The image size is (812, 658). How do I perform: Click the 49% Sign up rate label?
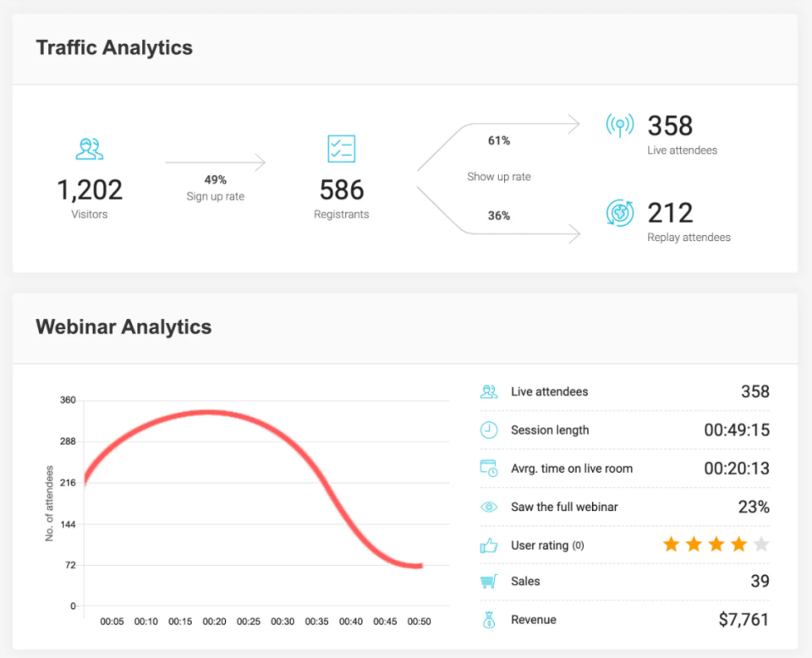(215, 180)
